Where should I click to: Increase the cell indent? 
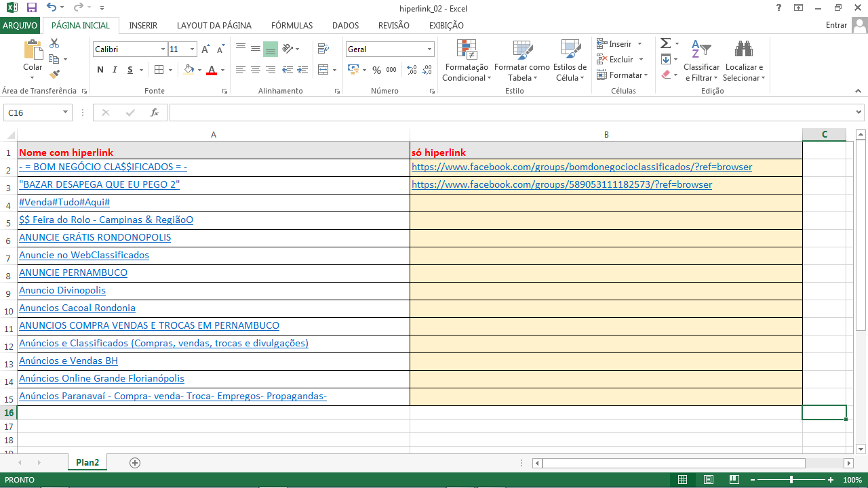pyautogui.click(x=303, y=70)
